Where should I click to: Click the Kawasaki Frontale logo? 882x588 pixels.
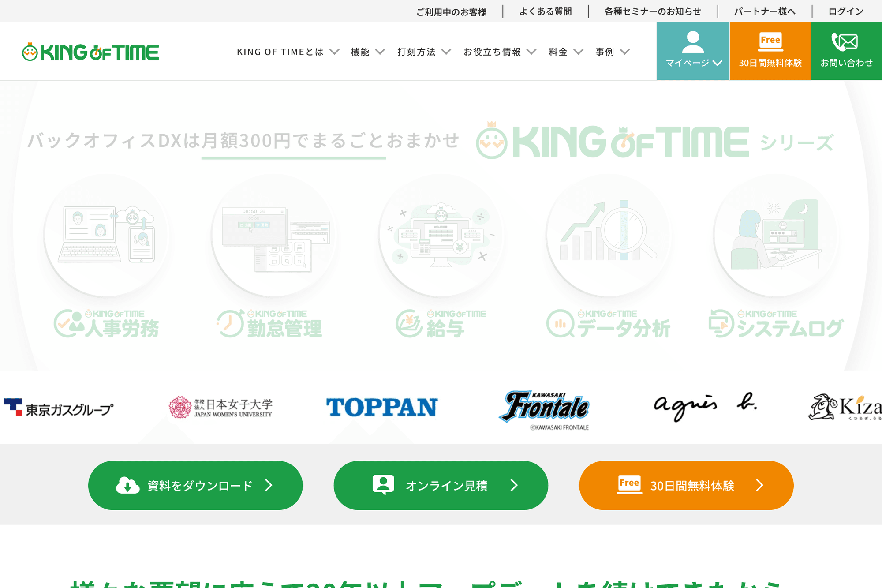(x=545, y=410)
